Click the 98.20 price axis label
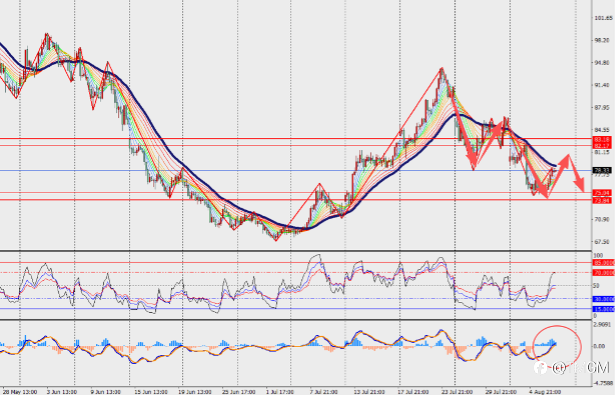Image resolution: width=616 pixels, height=396 pixels. pos(603,40)
